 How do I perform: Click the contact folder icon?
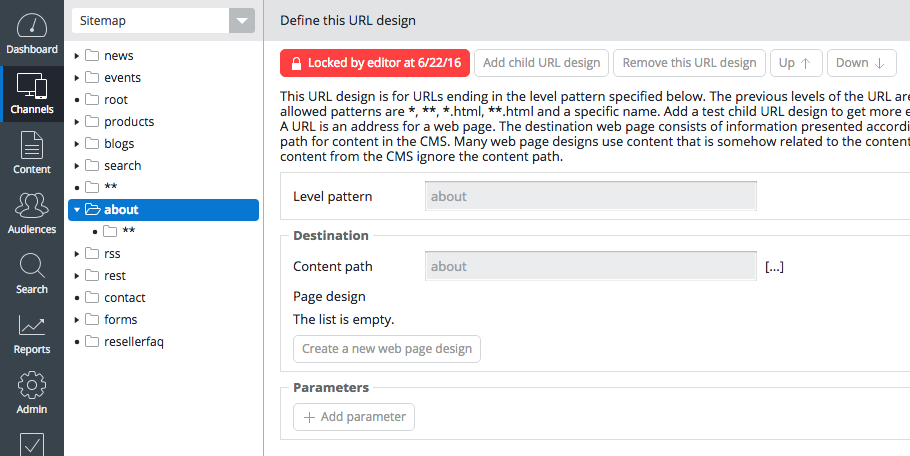tap(92, 298)
